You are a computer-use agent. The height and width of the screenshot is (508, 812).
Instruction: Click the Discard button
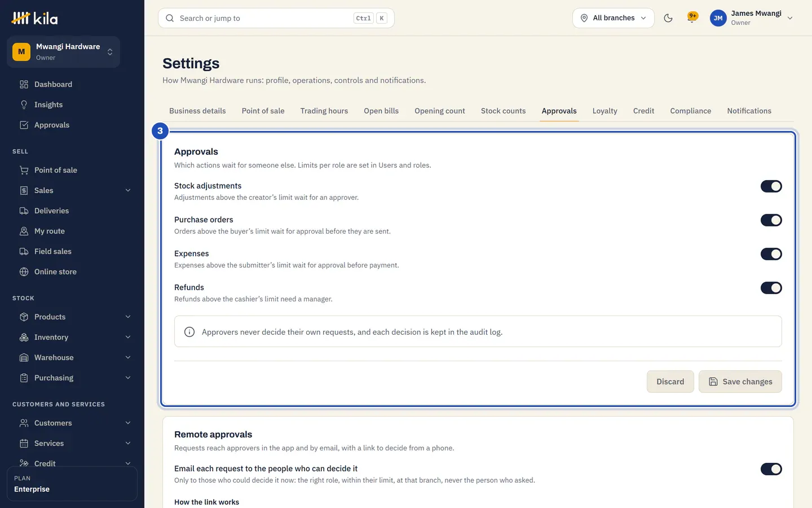(670, 382)
